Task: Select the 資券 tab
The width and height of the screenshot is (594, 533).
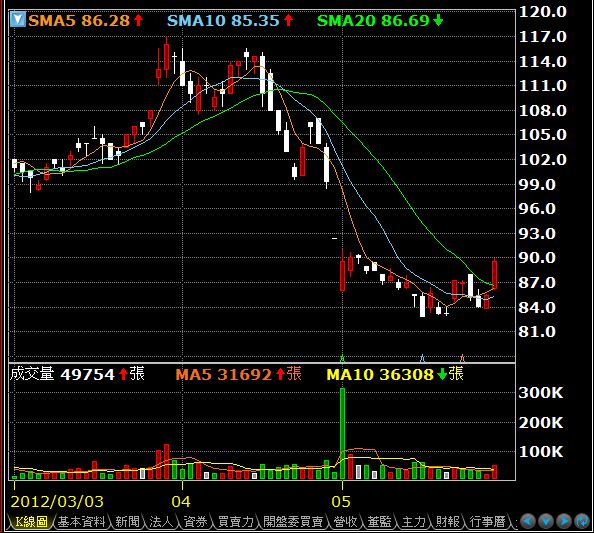Action: click(195, 522)
